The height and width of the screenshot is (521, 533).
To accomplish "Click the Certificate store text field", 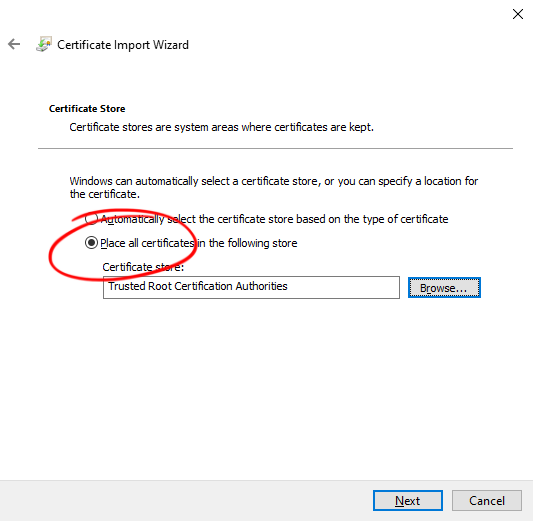I will coord(251,287).
